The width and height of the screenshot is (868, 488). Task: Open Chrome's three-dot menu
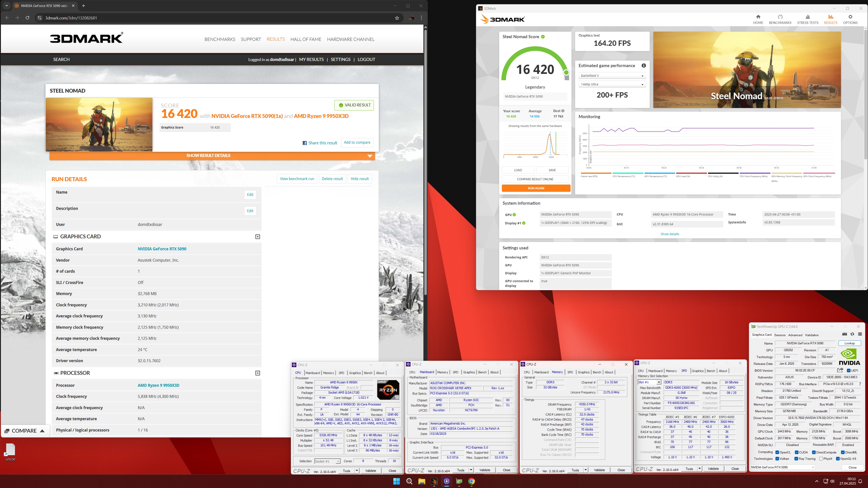[421, 18]
